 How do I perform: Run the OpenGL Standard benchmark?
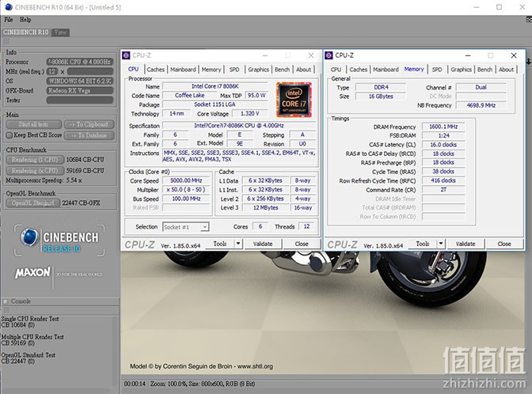33,203
